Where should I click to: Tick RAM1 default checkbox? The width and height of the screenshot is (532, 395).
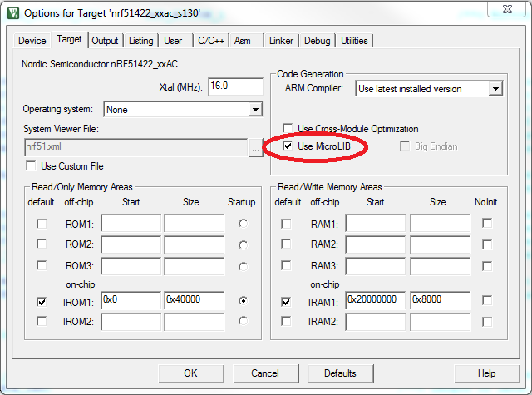286,224
